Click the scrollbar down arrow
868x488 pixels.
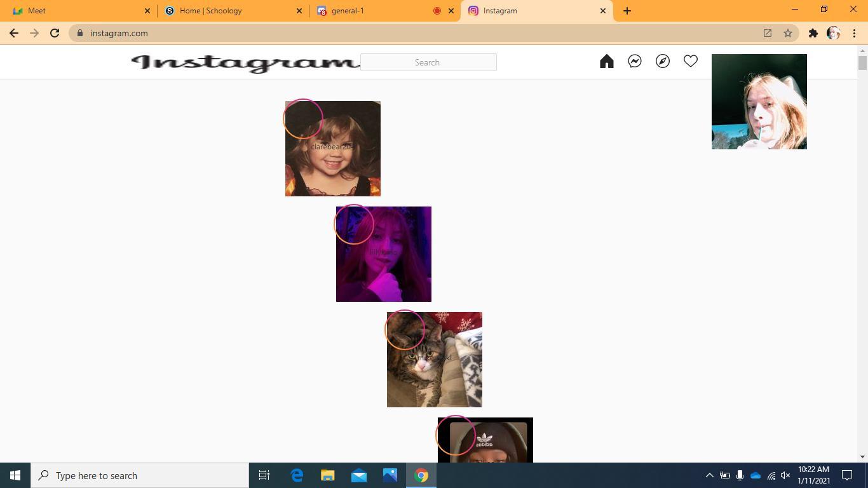point(862,457)
